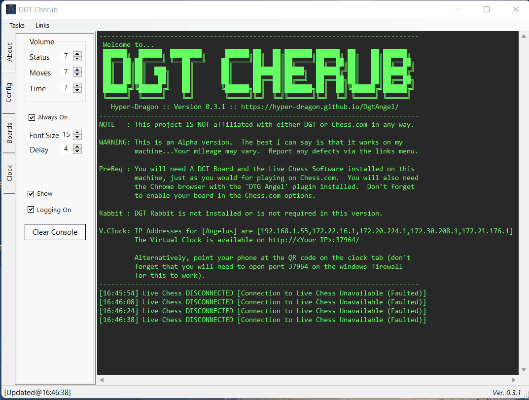The width and height of the screenshot is (529, 400).
Task: Click the Virtual Clock port 37964 URL line
Action: [x=247, y=240]
